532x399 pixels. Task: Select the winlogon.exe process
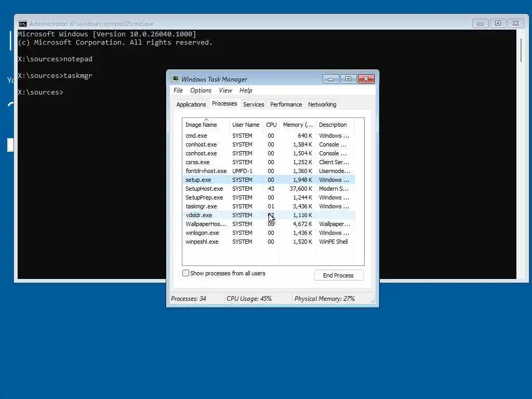click(269, 233)
